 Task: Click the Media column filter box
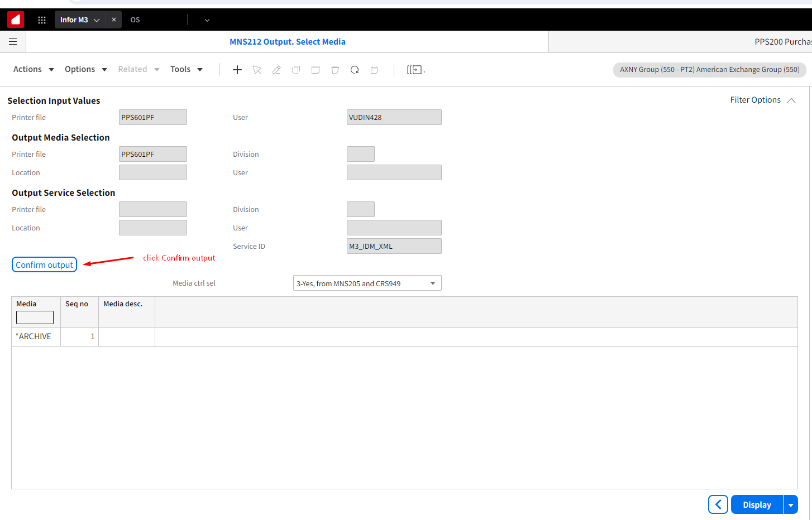pyautogui.click(x=35, y=317)
